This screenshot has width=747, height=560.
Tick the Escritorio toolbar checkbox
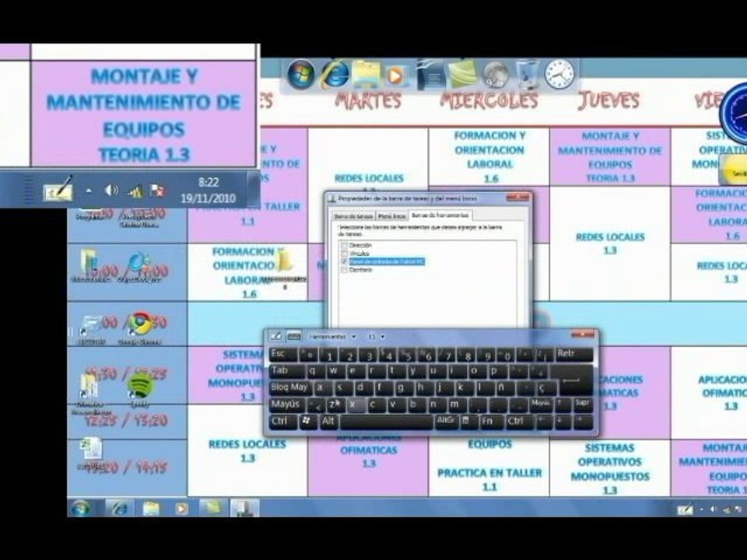click(x=345, y=270)
